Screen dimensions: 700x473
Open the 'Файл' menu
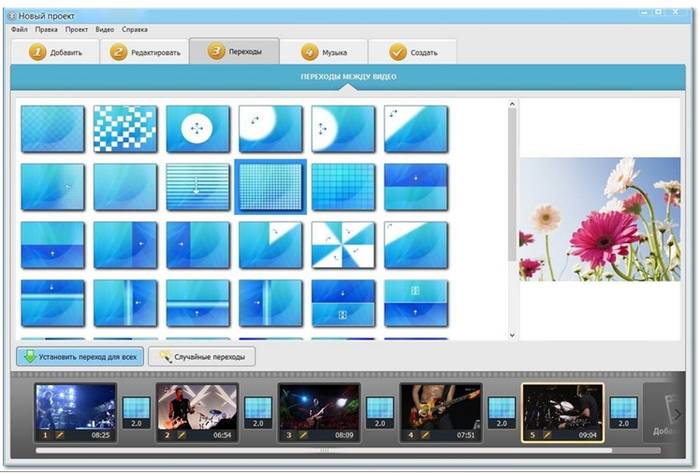(x=20, y=30)
